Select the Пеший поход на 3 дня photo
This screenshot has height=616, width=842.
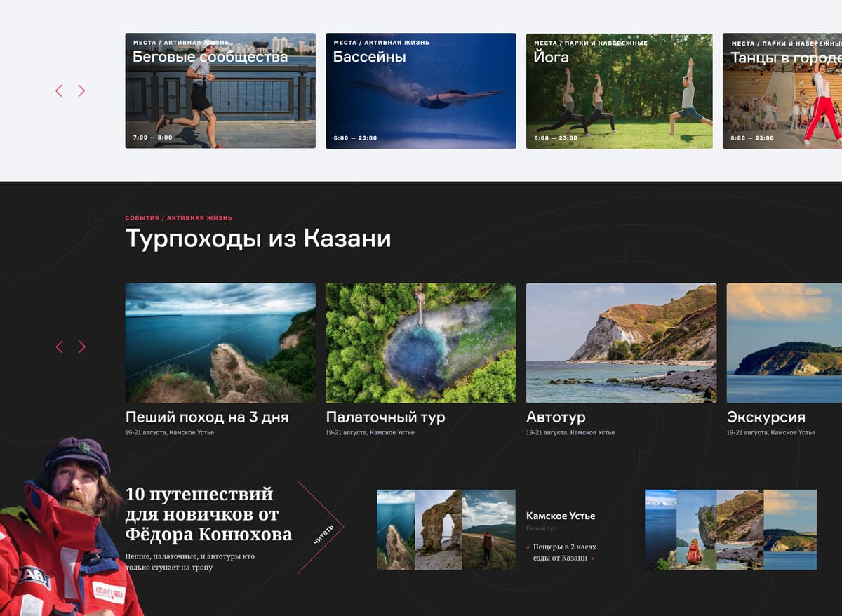point(220,342)
